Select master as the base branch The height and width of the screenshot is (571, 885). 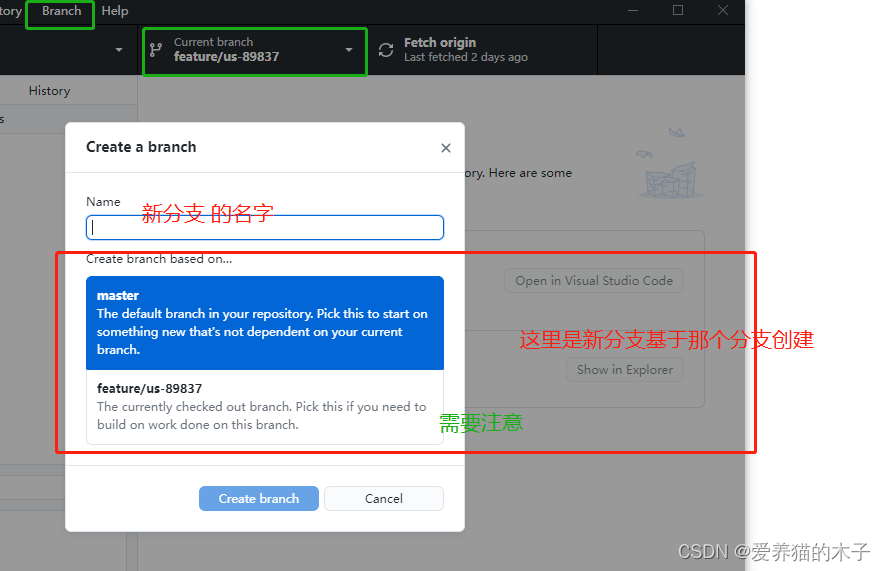(x=265, y=323)
